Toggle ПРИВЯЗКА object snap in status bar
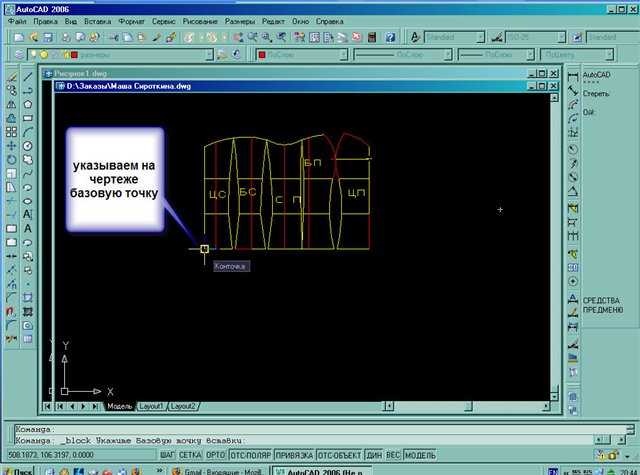 (294, 455)
